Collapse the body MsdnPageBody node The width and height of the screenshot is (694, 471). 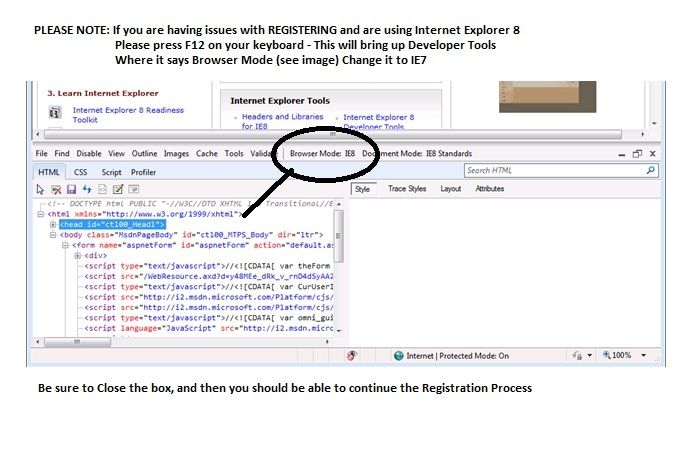(x=53, y=235)
